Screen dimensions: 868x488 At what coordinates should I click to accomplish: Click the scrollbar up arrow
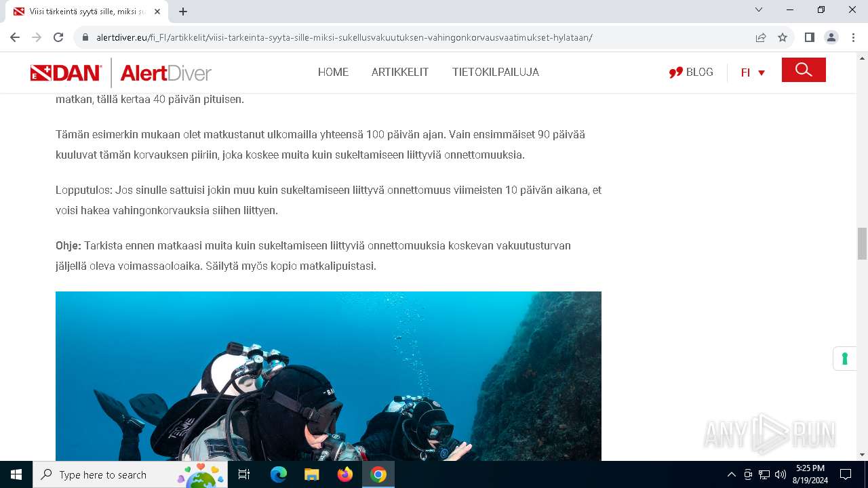click(x=862, y=58)
